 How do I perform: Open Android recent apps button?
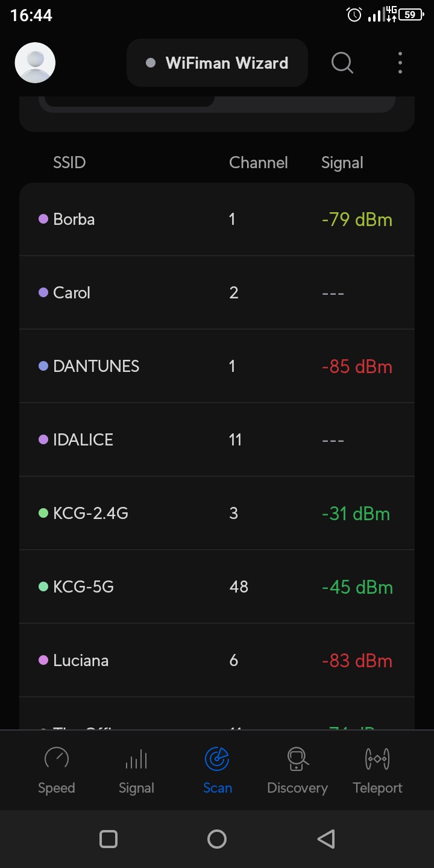pyautogui.click(x=108, y=839)
